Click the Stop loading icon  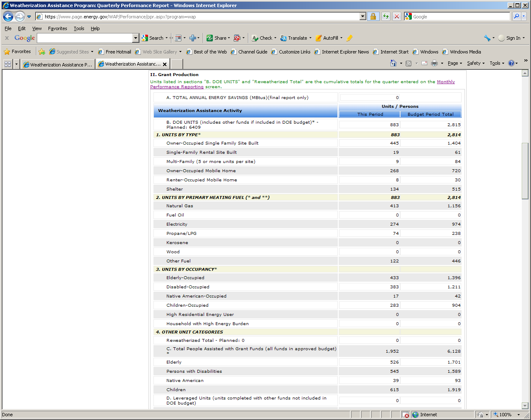tap(397, 17)
